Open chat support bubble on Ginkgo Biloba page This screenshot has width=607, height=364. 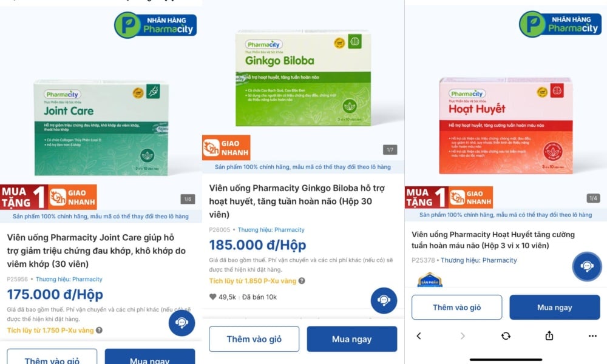click(x=384, y=300)
